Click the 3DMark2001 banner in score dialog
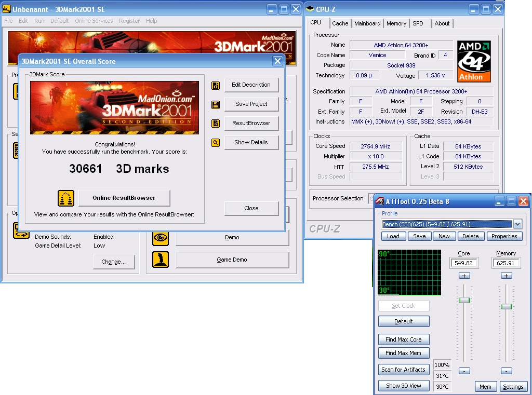Screen dimensions: 532x395 tap(115, 107)
